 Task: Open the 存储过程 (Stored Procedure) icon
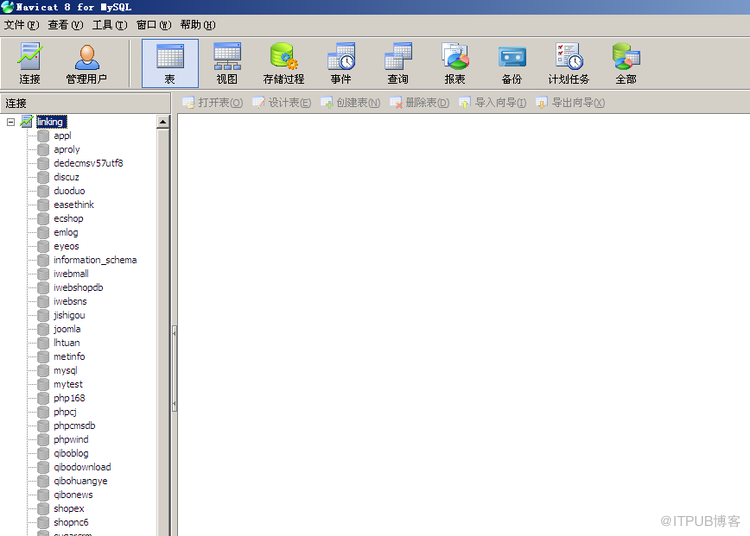(x=284, y=63)
